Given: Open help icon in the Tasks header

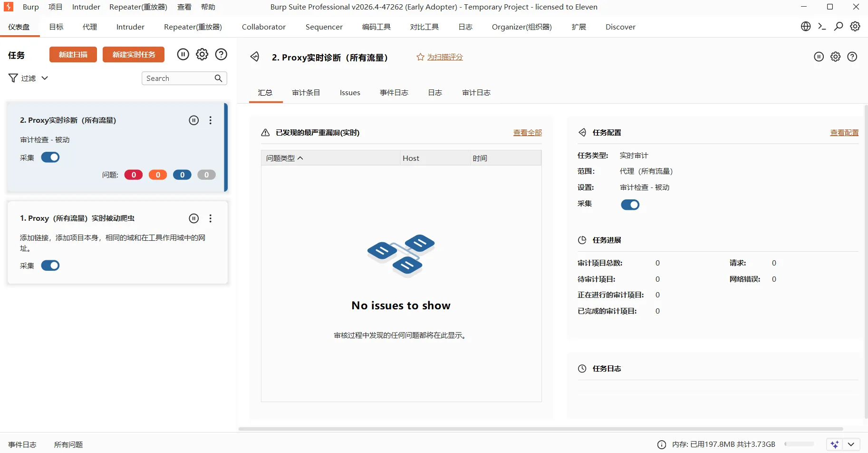Looking at the screenshot, I should pos(221,54).
